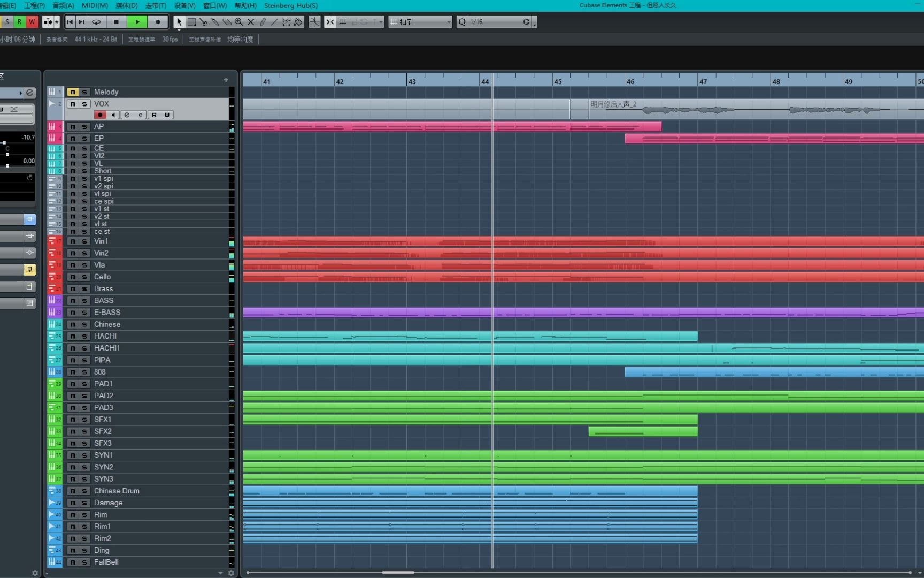Select the Range Selection tool
924x578 pixels.
click(x=191, y=22)
